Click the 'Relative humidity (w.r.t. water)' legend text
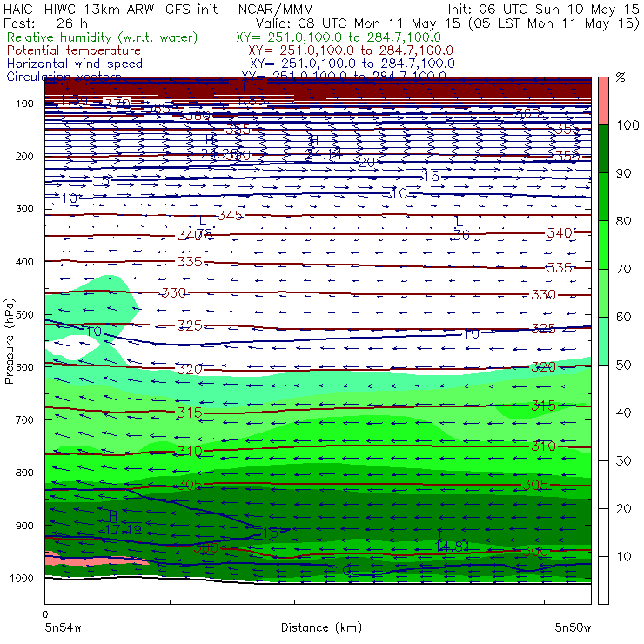Image resolution: width=644 pixels, height=644 pixels. (103, 37)
